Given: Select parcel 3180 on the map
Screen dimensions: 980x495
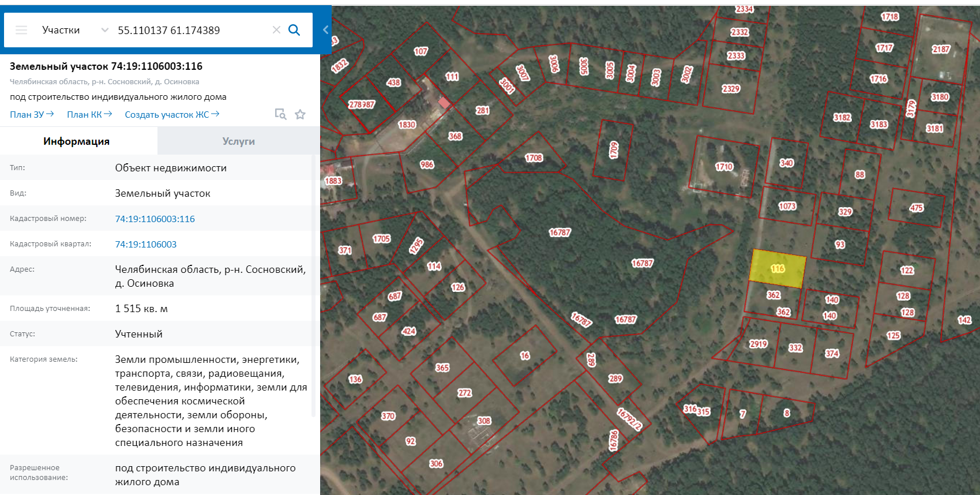Looking at the screenshot, I should point(940,97).
